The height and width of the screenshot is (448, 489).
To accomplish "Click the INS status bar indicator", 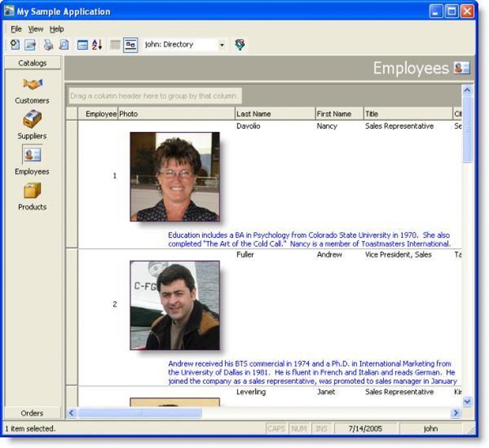I will click(321, 429).
